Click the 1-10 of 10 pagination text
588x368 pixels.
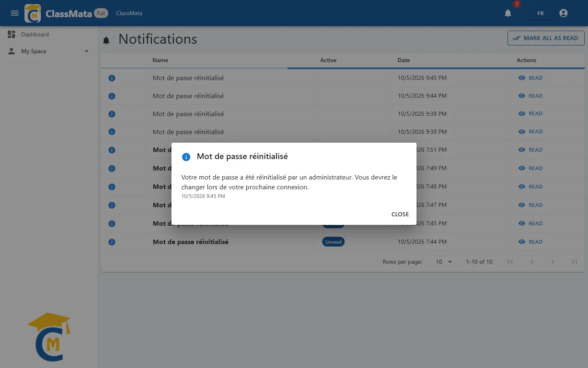pyautogui.click(x=479, y=262)
